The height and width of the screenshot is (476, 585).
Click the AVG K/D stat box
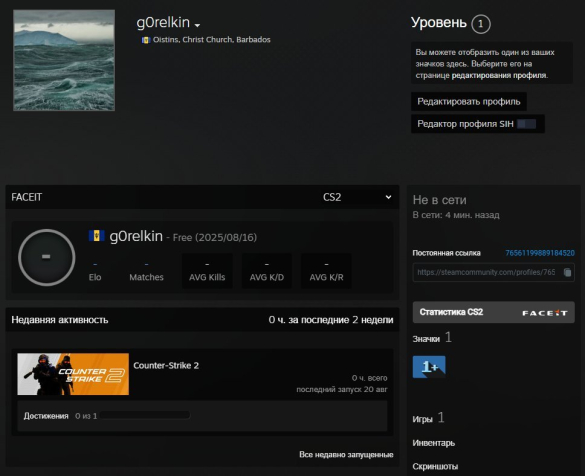[267, 271]
